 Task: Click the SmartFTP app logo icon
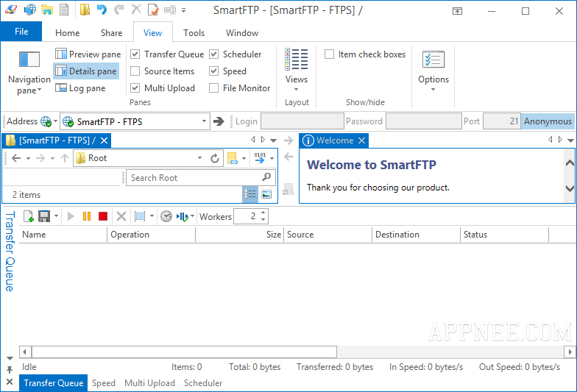(10, 10)
